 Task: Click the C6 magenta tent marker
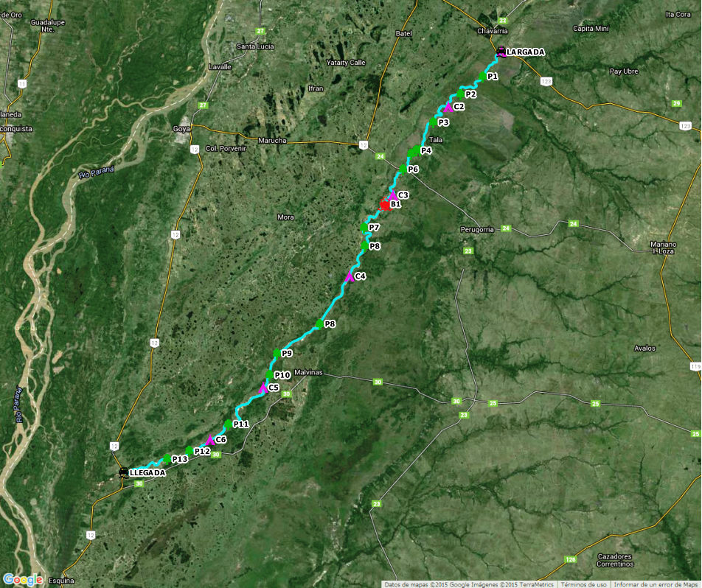coord(210,440)
